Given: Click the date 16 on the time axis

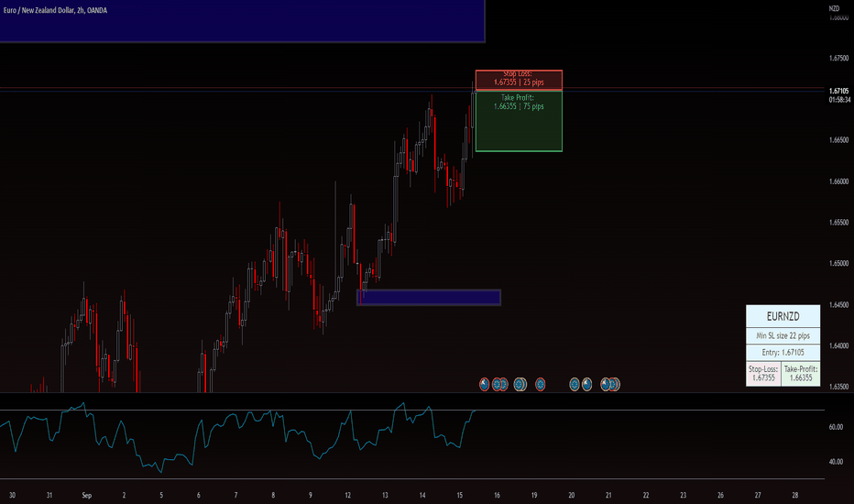Looking at the screenshot, I should pyautogui.click(x=497, y=495).
